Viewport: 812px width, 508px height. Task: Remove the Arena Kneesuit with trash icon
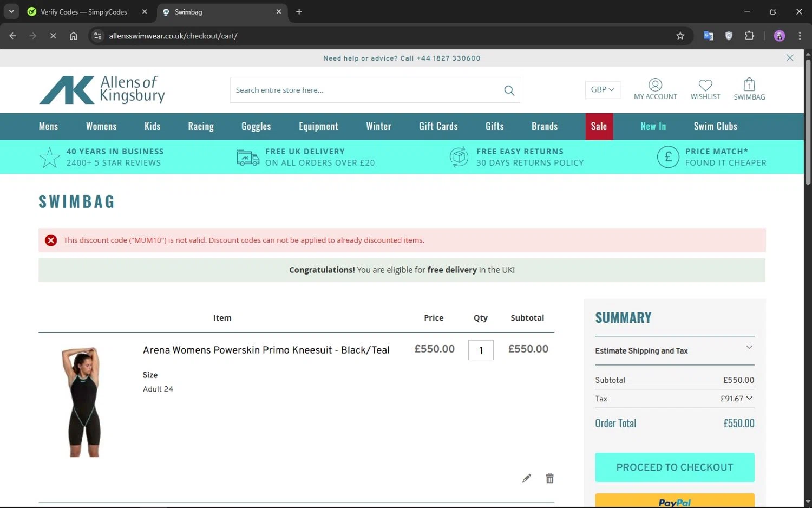[x=549, y=478]
